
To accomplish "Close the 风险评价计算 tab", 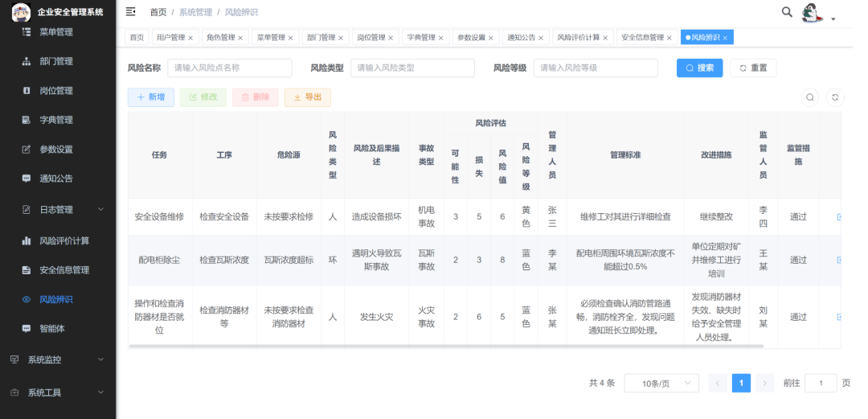I will pos(605,39).
